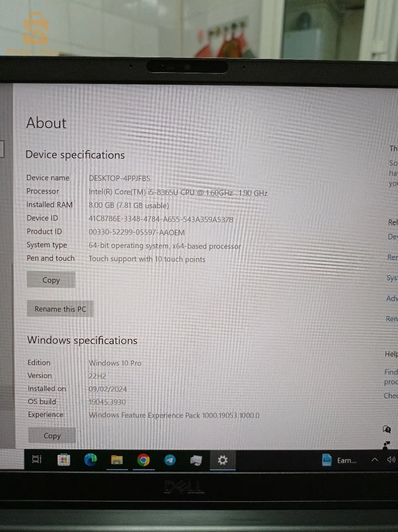
Task: Open the Device Manager link
Action: click(392, 237)
